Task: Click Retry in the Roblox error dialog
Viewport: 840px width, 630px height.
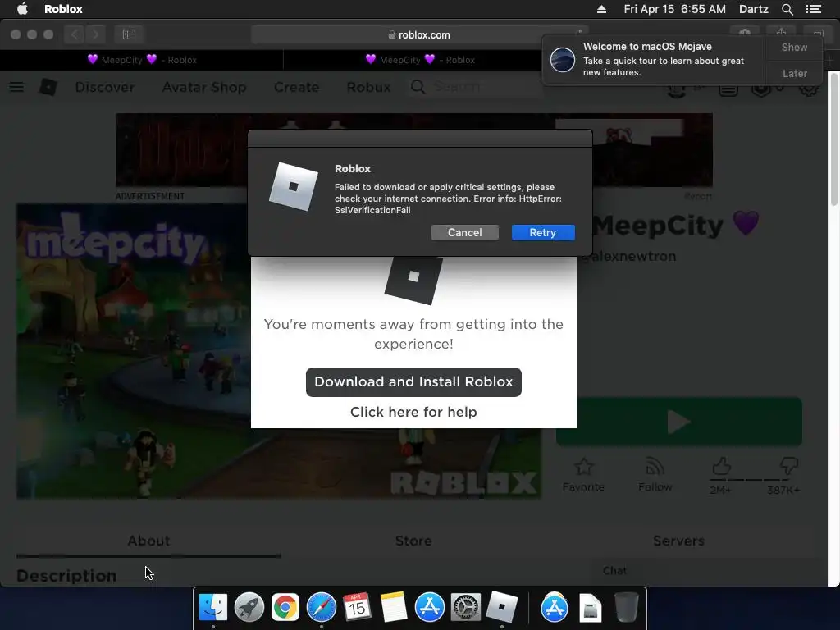Action: click(x=543, y=232)
